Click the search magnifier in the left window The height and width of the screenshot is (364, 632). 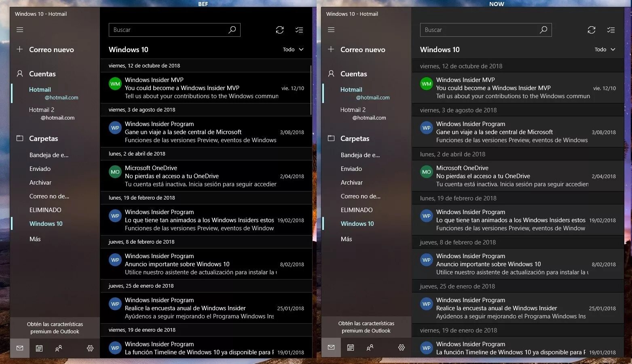232,29
